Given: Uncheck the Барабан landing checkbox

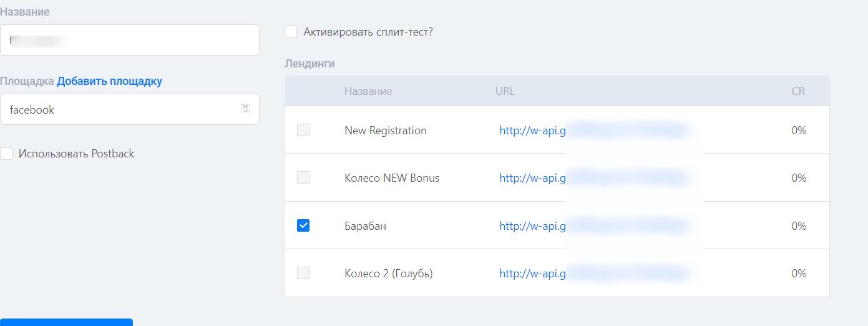Looking at the screenshot, I should pos(303,225).
